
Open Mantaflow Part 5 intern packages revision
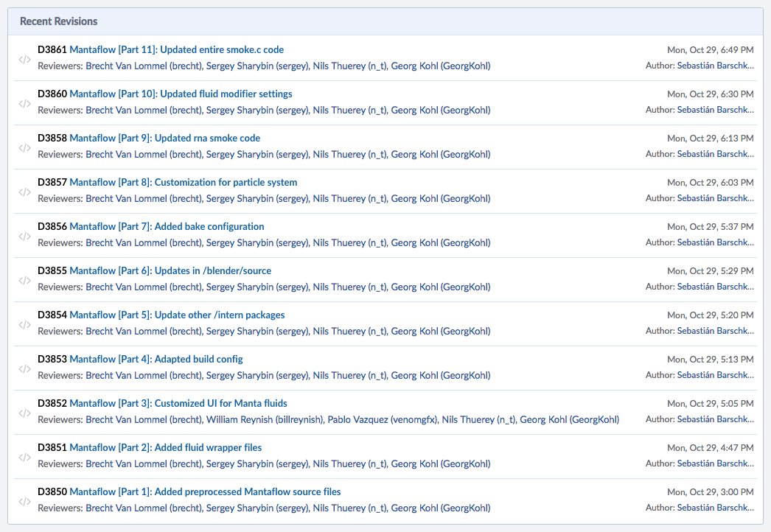(177, 315)
